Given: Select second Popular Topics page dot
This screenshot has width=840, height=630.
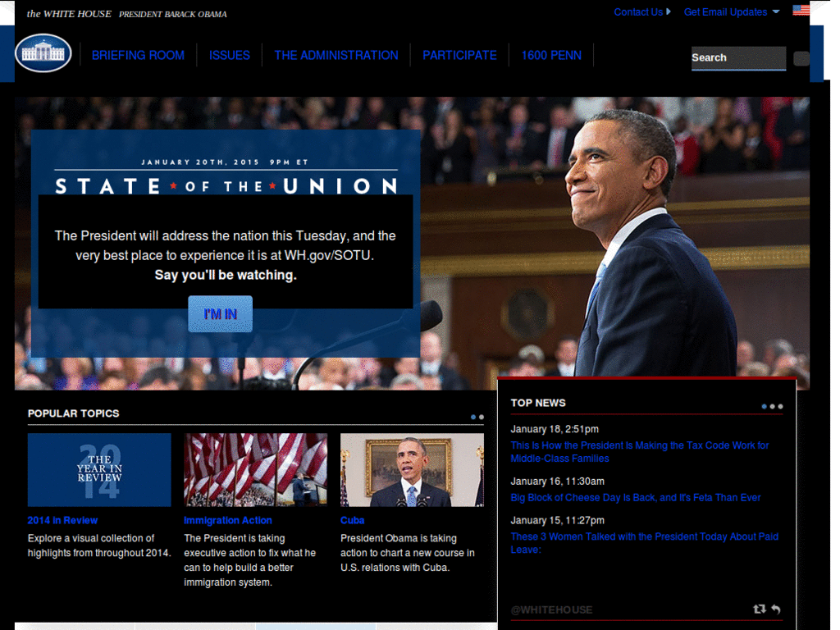Looking at the screenshot, I should pyautogui.click(x=481, y=417).
